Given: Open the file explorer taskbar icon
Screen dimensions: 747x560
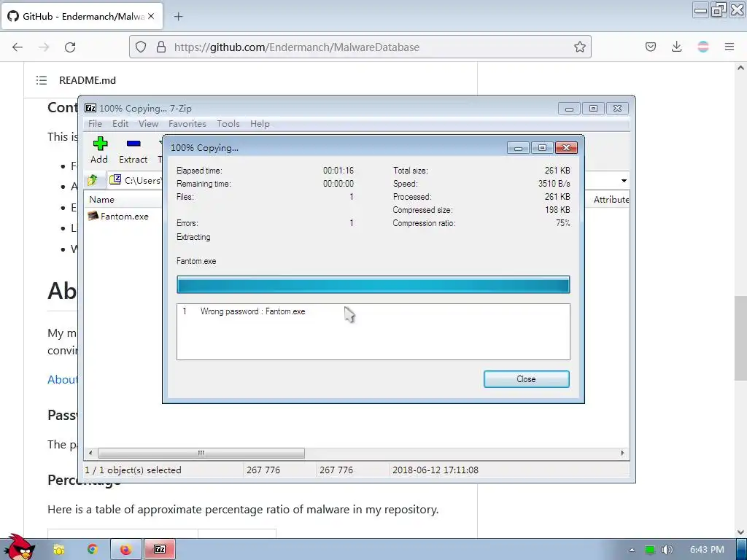Looking at the screenshot, I should [x=59, y=550].
